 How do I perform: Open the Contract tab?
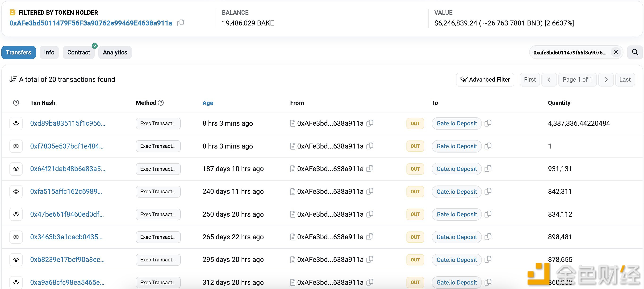pos(79,53)
